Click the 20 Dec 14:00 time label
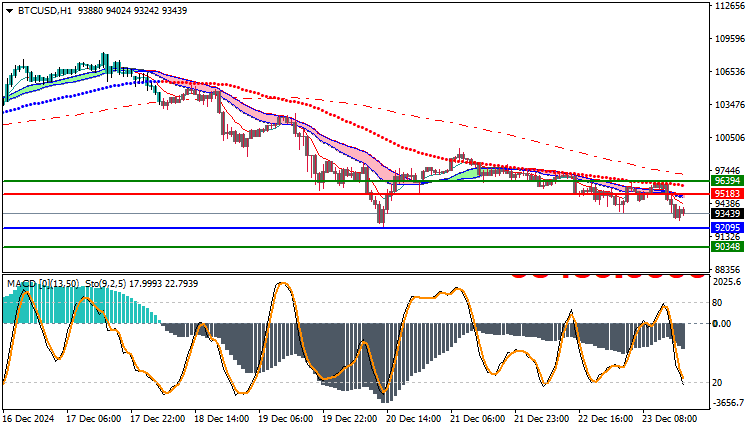This screenshot has width=750, height=430. coord(414,419)
